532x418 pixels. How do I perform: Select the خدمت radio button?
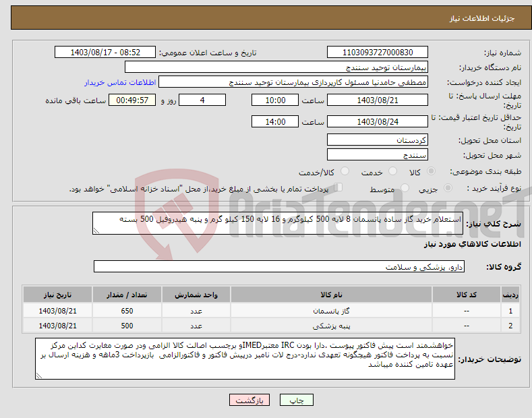392,171
